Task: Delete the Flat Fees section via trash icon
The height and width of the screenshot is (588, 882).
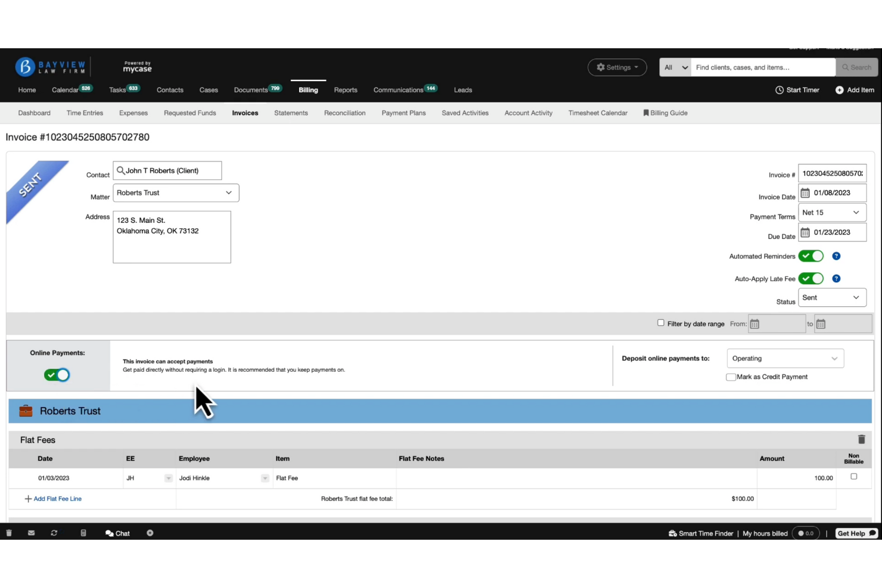Action: pyautogui.click(x=861, y=439)
